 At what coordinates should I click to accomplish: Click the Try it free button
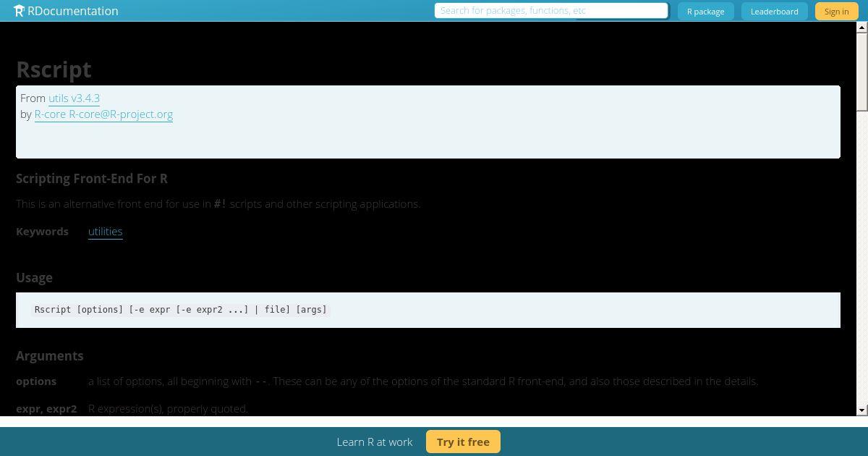[463, 442]
